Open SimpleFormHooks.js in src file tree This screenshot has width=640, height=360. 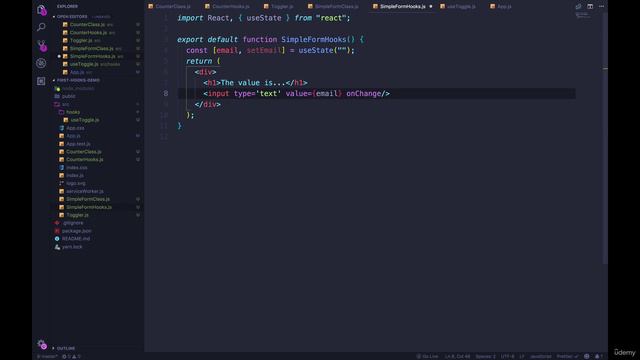pyautogui.click(x=89, y=207)
